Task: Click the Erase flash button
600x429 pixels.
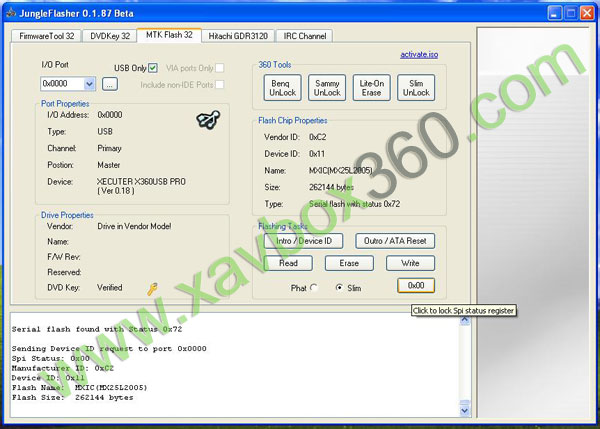Action: [x=349, y=263]
